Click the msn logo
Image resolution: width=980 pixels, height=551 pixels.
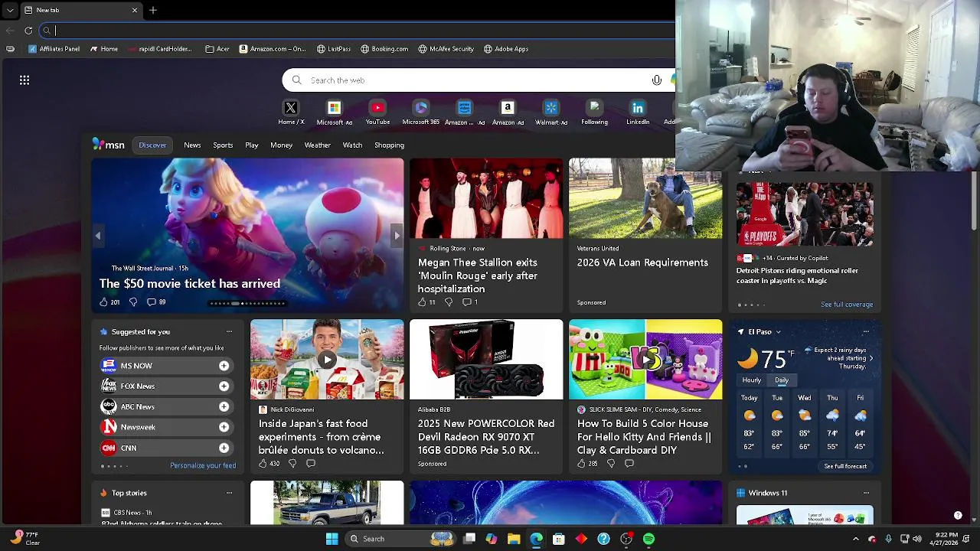(x=108, y=145)
